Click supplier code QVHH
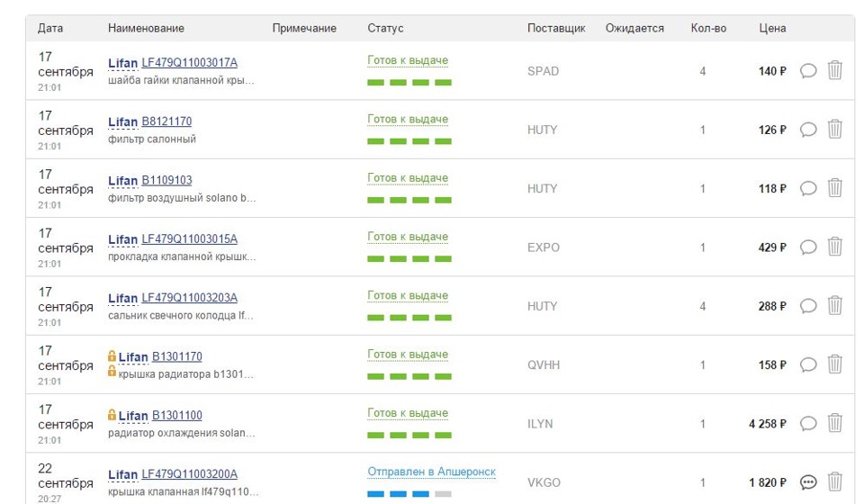864x504 pixels. coord(544,365)
